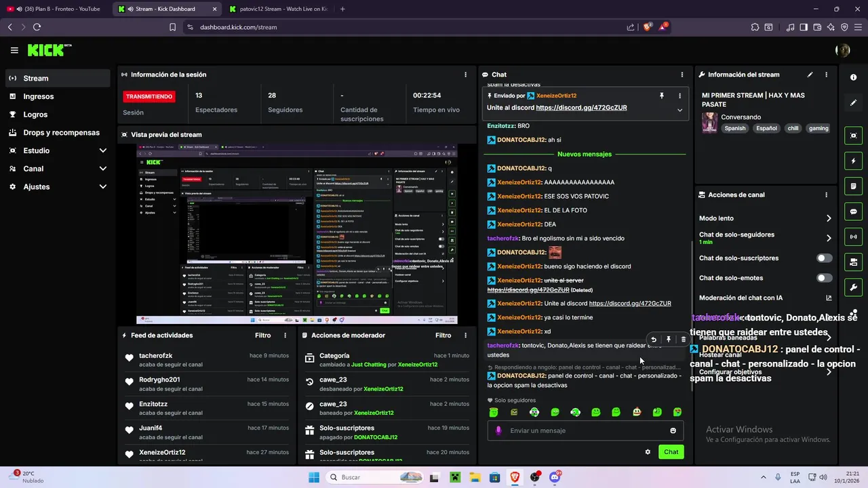Switch to Plan B - Fronteo YouTube tab
Image resolution: width=868 pixels, height=488 pixels.
click(x=56, y=9)
